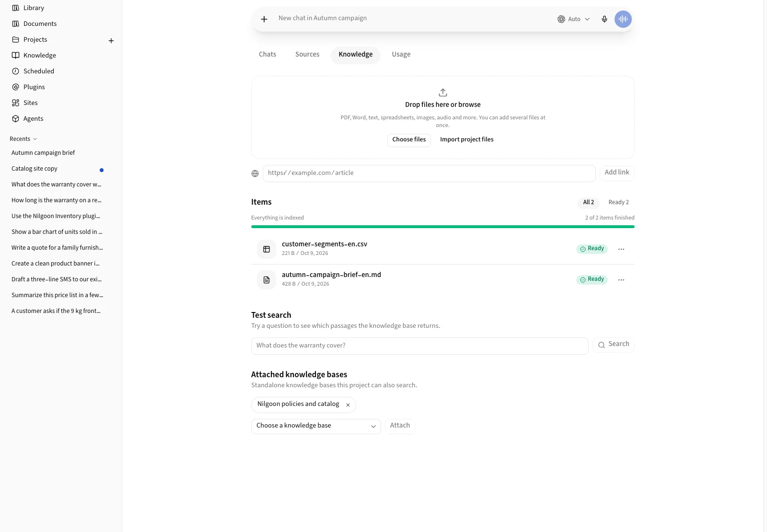Open Documents in the sidebar
The height and width of the screenshot is (532, 767).
tap(61, 23)
